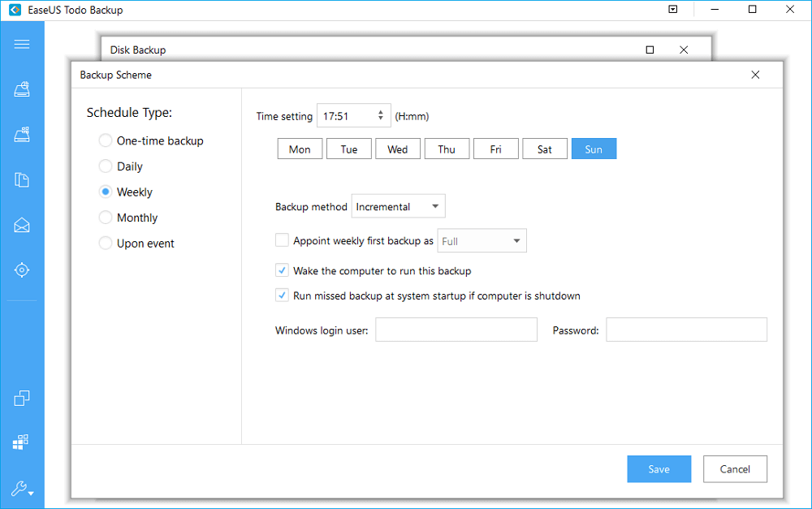The height and width of the screenshot is (509, 812).
Task: Toggle Tue day button
Action: tap(349, 149)
